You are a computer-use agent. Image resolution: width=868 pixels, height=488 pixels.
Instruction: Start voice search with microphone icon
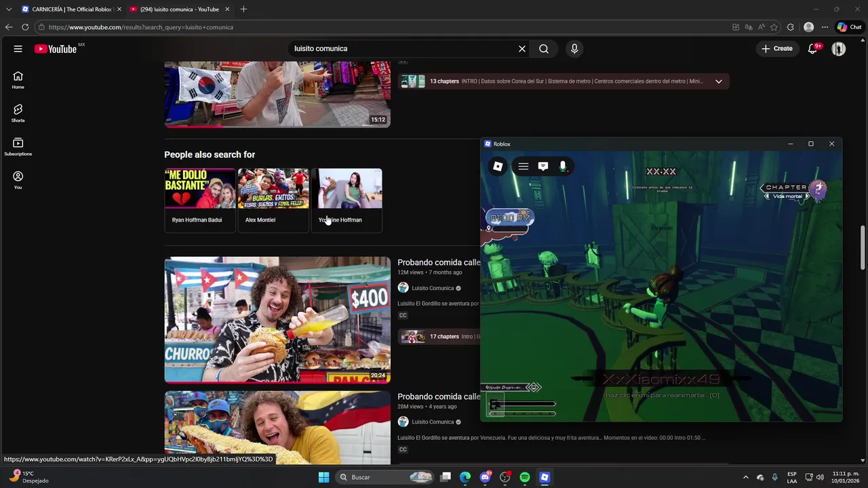(574, 49)
